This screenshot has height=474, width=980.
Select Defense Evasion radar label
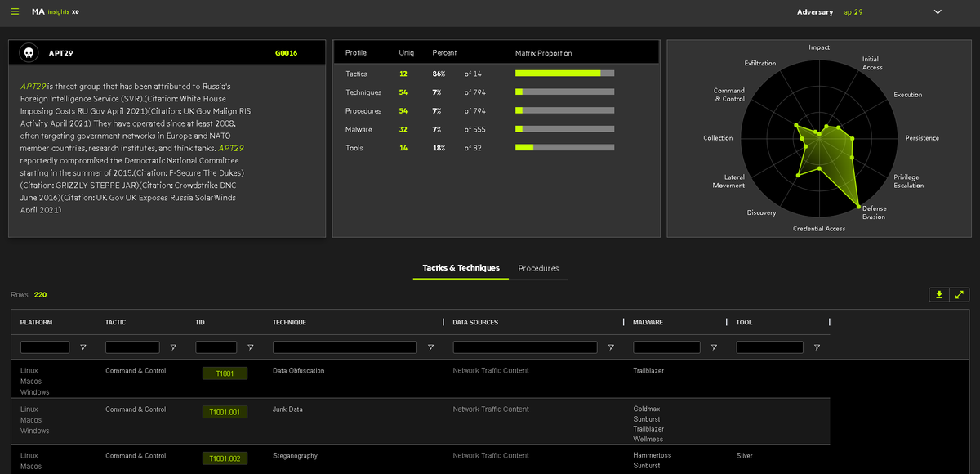[x=874, y=212]
